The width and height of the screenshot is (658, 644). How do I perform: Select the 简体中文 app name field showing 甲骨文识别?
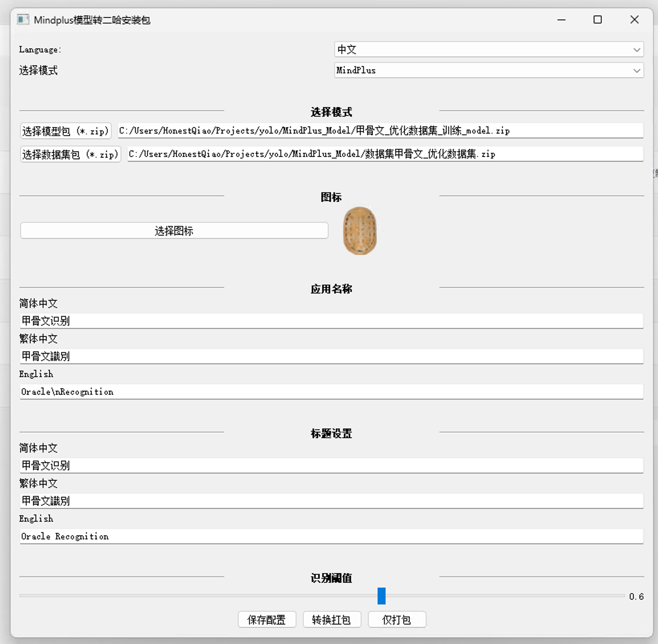tap(332, 321)
